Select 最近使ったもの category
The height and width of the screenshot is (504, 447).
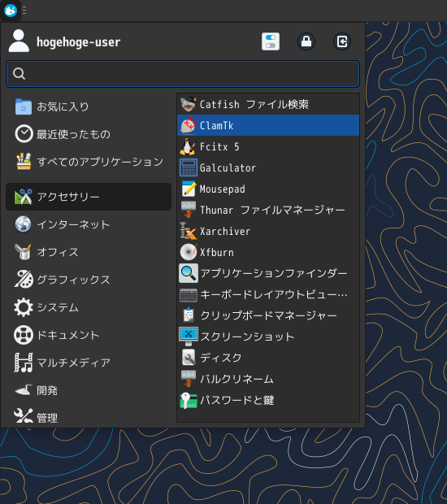[x=89, y=134]
